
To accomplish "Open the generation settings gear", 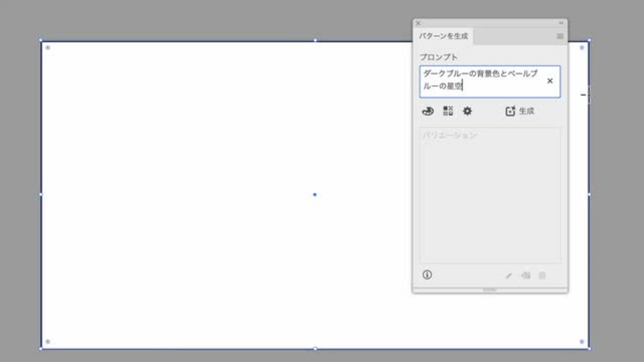I will pyautogui.click(x=467, y=111).
